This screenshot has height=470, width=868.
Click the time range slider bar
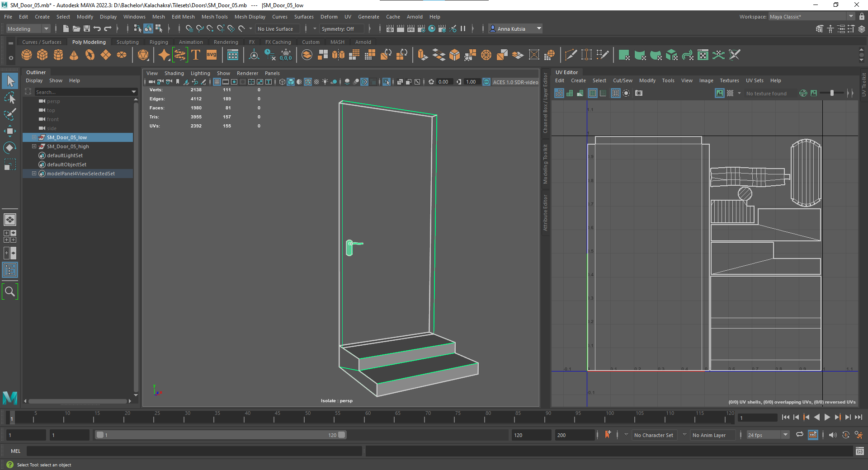point(221,435)
